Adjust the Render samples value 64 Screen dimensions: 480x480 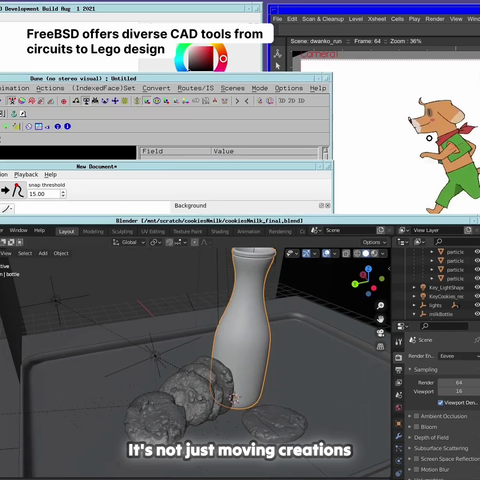[459, 382]
